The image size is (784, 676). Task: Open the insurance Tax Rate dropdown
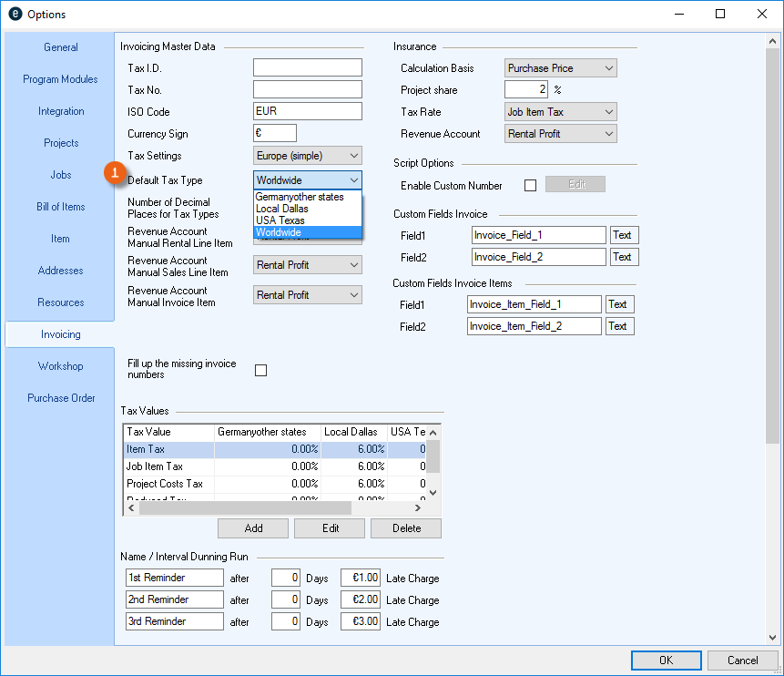(x=560, y=112)
